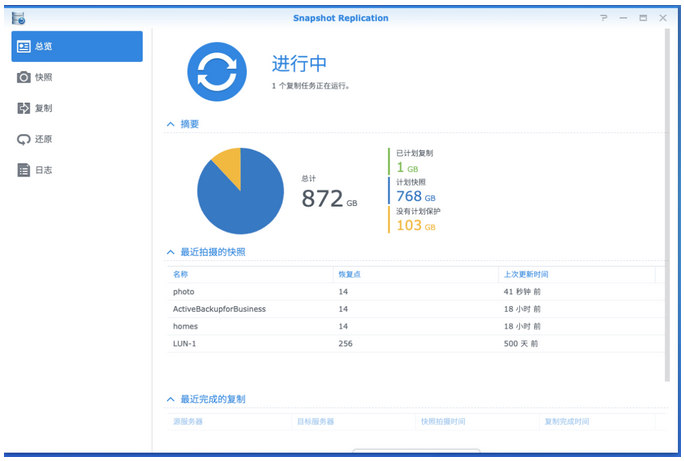Click the yellow slice of the pie chart
This screenshot has height=461, width=684.
point(229,167)
